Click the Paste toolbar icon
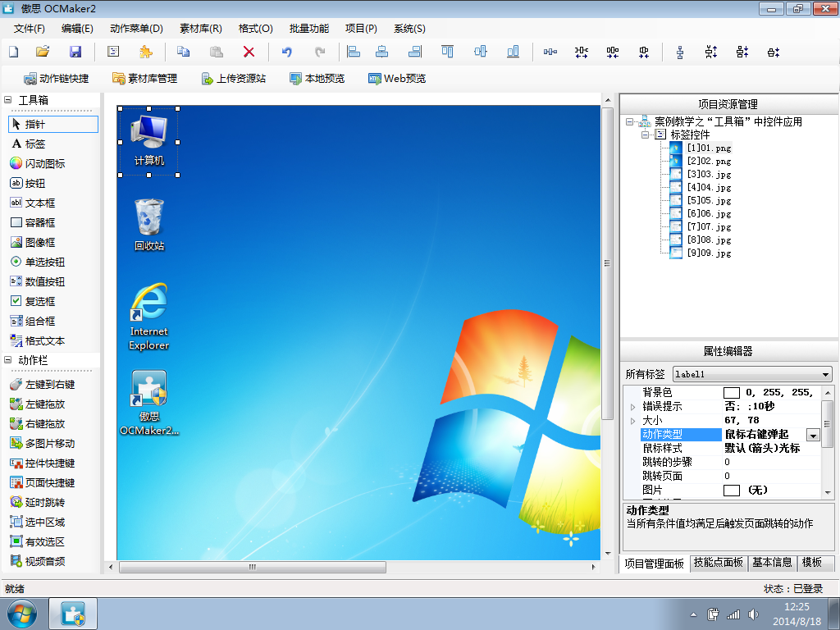Image resolution: width=840 pixels, height=630 pixels. (216, 52)
